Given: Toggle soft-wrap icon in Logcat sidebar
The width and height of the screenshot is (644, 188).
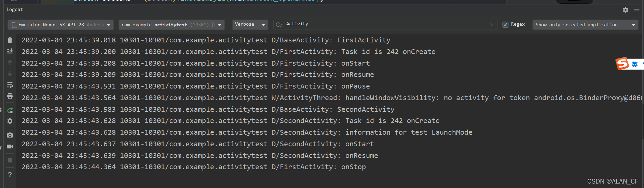Looking at the screenshot, I should pos(10,85).
